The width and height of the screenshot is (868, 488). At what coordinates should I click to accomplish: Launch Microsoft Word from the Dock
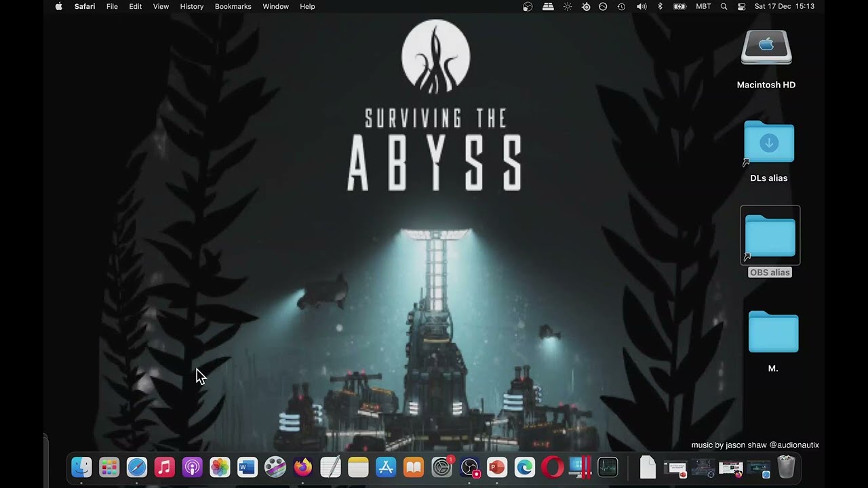[x=248, y=467]
